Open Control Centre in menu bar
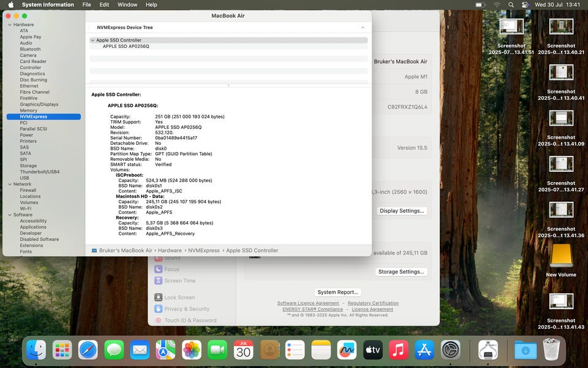 [x=525, y=5]
